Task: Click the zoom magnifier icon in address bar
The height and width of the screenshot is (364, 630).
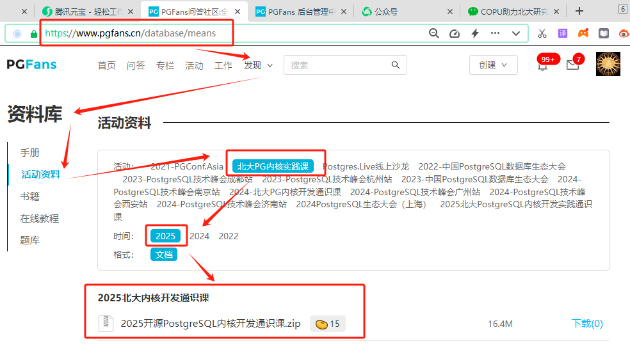Action: click(x=433, y=33)
